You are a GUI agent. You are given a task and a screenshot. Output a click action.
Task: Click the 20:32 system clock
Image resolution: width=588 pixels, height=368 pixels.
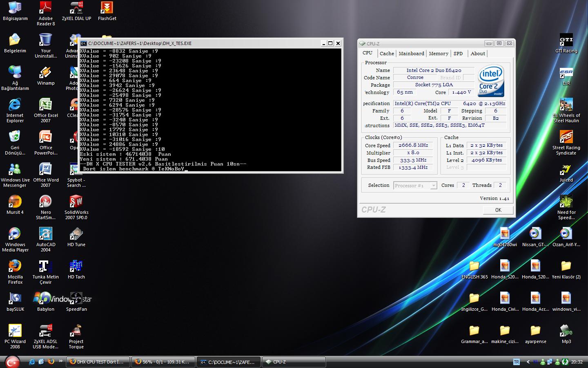(577, 362)
